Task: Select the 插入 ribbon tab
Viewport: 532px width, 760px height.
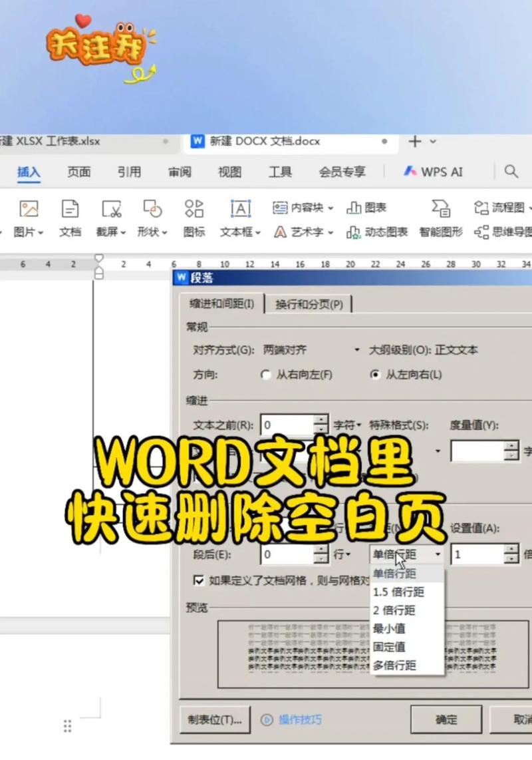Action: pyautogui.click(x=29, y=172)
